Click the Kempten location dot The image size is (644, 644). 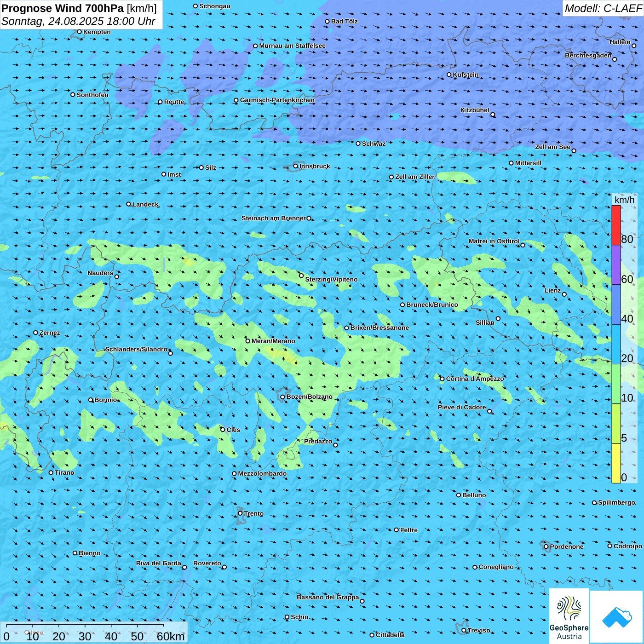[x=80, y=32]
